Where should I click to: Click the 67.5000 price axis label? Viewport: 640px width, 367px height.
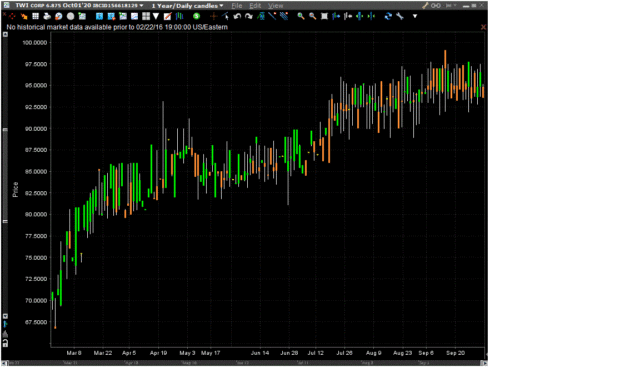(x=36, y=322)
